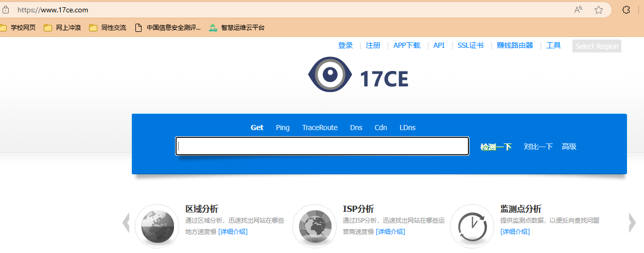644x253 pixels.
Task: Click the ISP分析 globe chart icon
Action: [x=315, y=226]
